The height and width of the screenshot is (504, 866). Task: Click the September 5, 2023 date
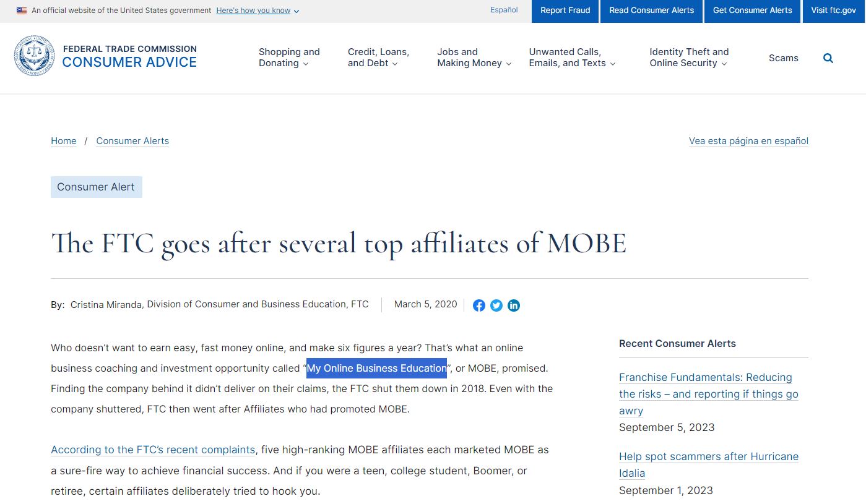pyautogui.click(x=667, y=427)
